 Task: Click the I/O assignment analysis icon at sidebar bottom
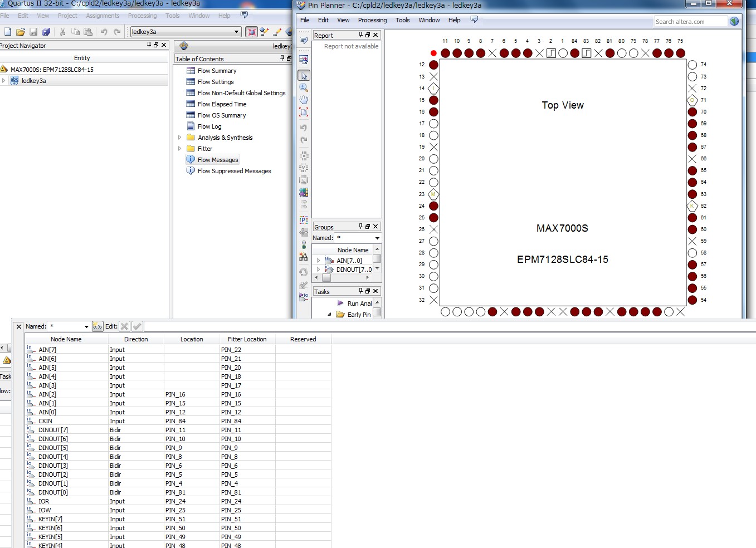pyautogui.click(x=304, y=297)
